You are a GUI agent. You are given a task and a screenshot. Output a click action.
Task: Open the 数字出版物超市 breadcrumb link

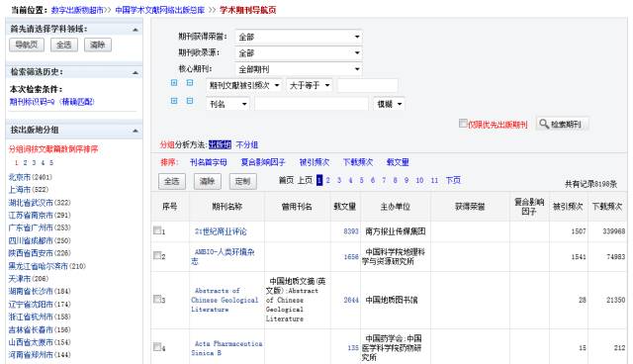click(x=77, y=10)
